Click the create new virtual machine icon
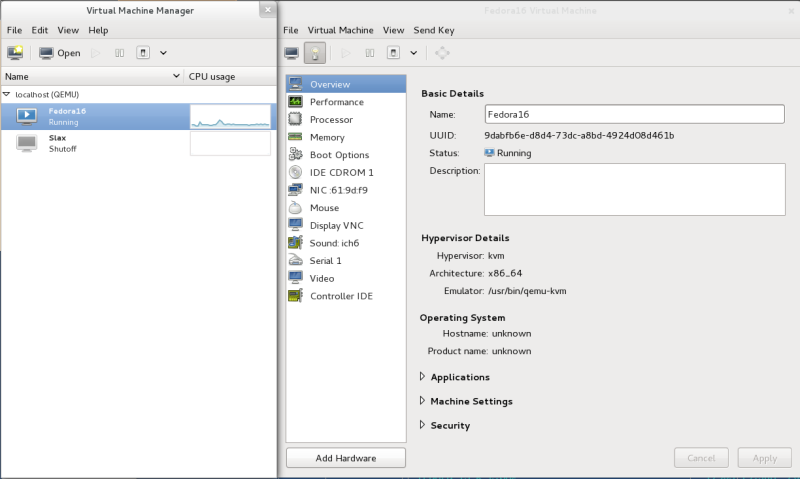This screenshot has height=479, width=800. (x=15, y=53)
